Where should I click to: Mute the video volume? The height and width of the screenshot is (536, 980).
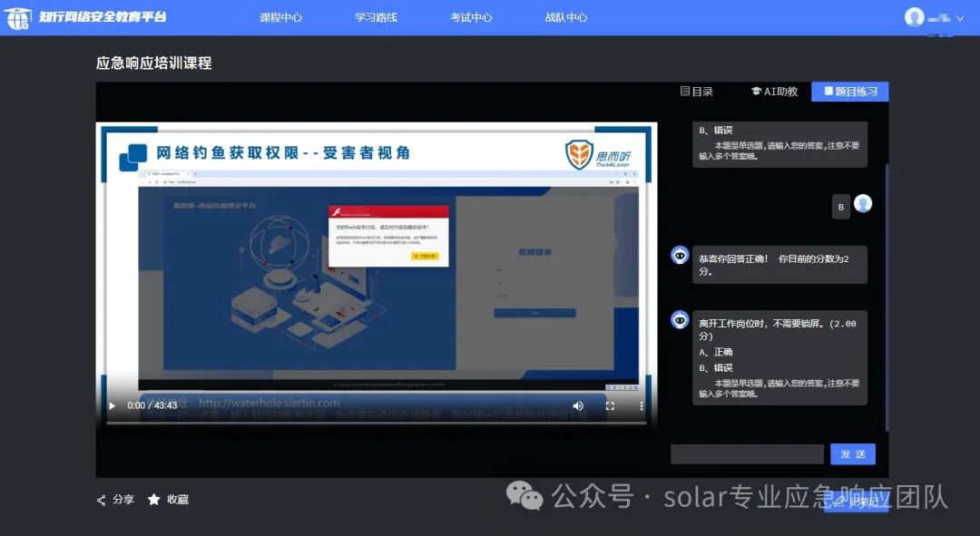578,405
